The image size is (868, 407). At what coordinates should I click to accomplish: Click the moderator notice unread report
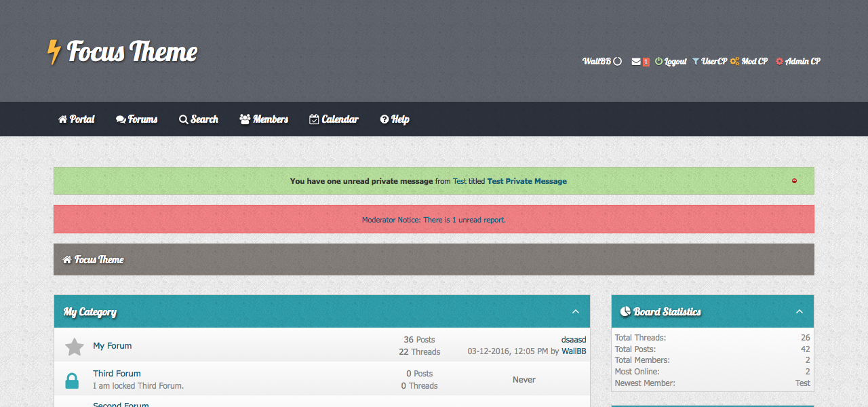(x=434, y=220)
